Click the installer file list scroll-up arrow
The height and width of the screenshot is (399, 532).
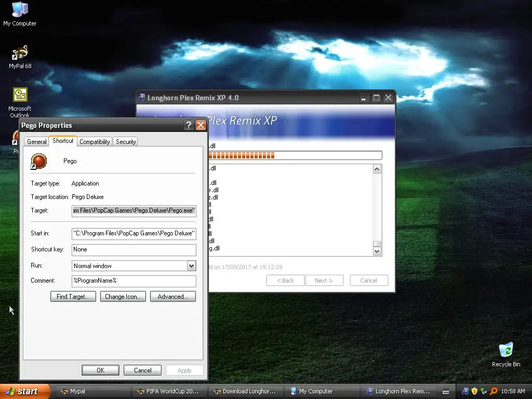tap(377, 169)
